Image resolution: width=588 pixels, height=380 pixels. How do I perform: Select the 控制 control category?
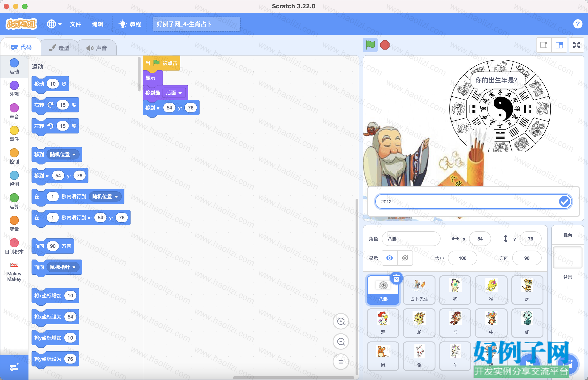click(14, 156)
